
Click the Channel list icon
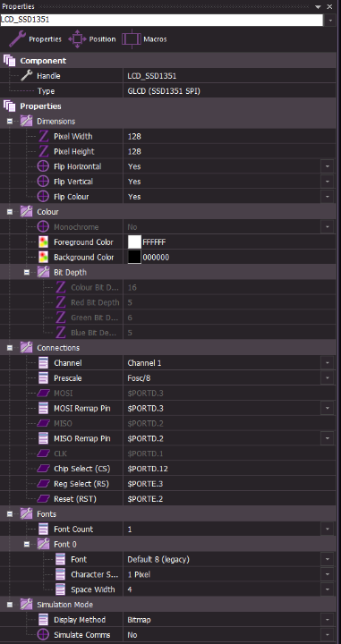tap(43, 363)
